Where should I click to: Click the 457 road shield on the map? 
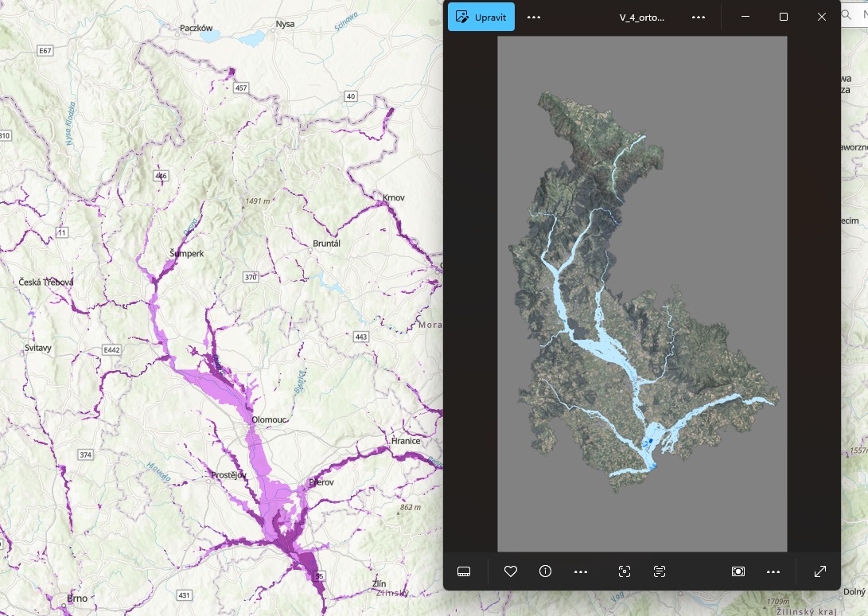click(241, 88)
